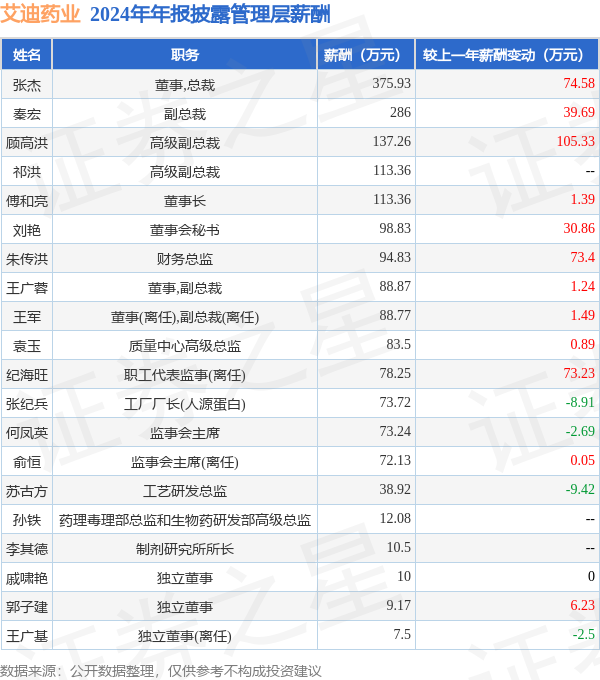The width and height of the screenshot is (600, 680).
Task: Click the change value 39.69
Action: coord(579,112)
